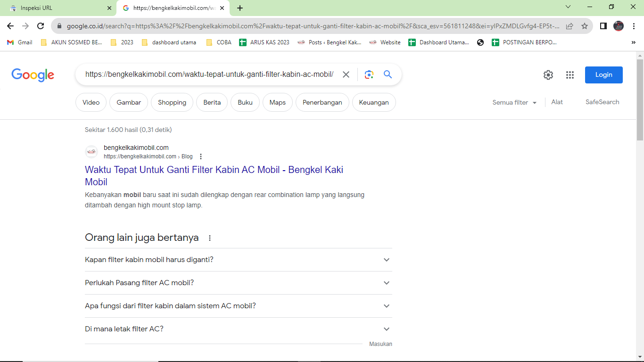The width and height of the screenshot is (644, 362).
Task: Open Google search settings gear
Action: pos(548,75)
